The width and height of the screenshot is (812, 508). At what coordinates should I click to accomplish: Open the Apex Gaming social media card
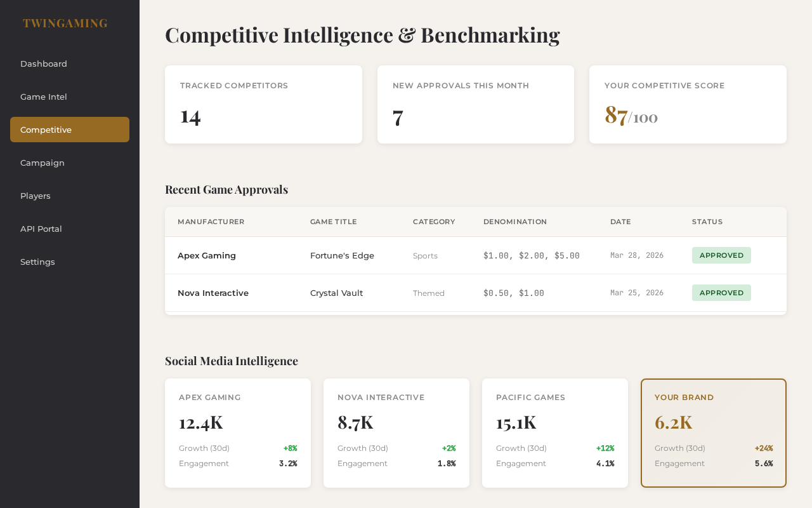[238, 433]
